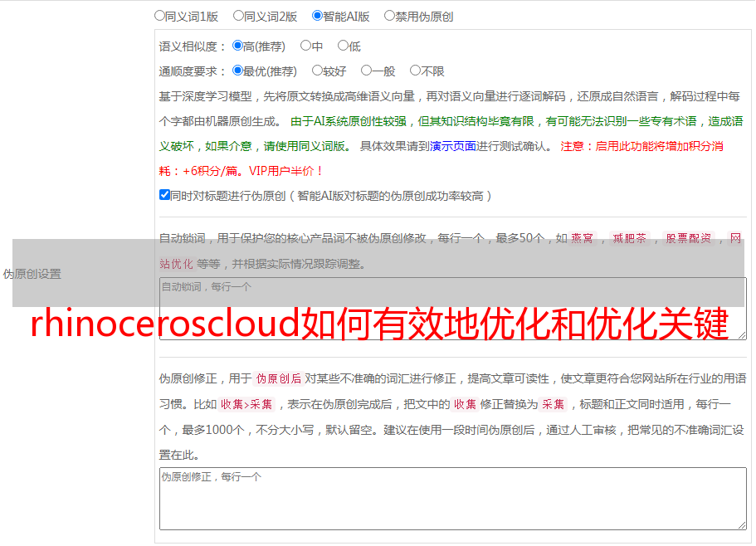Click the 燕窝 example tag
Screen dimensions: 756x546
coord(583,238)
